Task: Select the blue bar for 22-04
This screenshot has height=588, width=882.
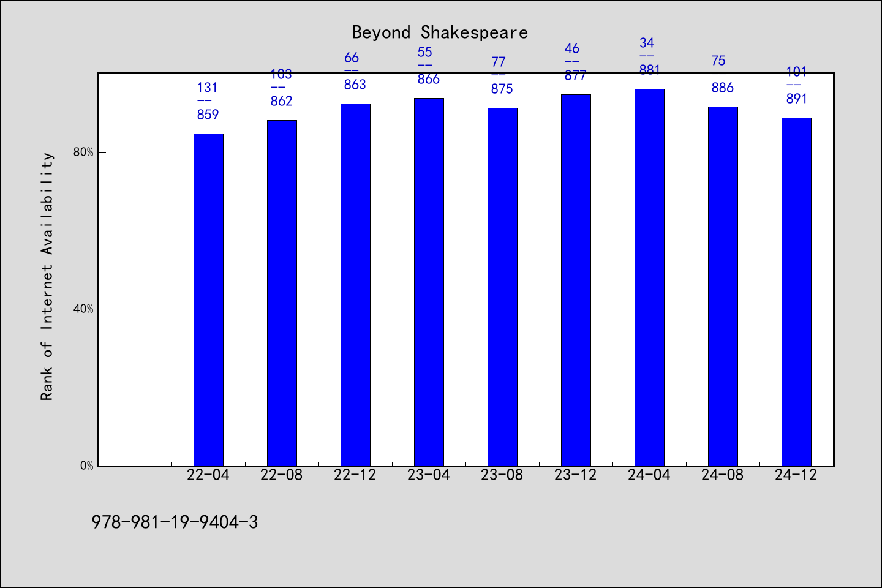Action: click(x=208, y=300)
